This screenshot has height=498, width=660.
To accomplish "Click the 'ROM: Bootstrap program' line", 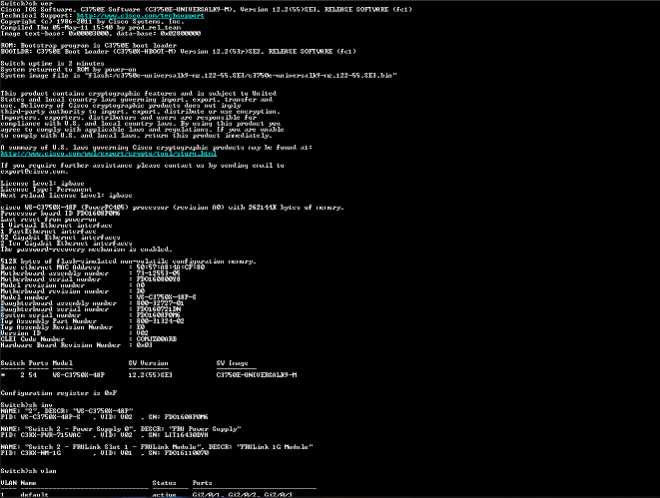I will coord(89,45).
